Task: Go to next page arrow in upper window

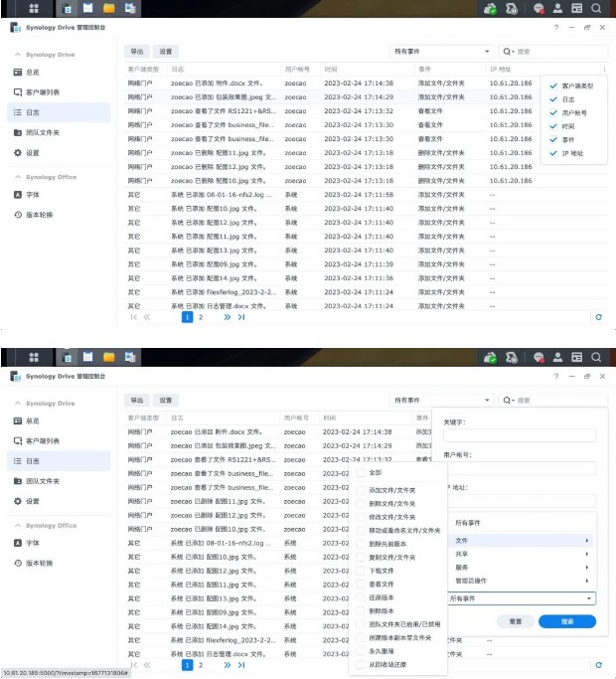Action: tap(228, 317)
